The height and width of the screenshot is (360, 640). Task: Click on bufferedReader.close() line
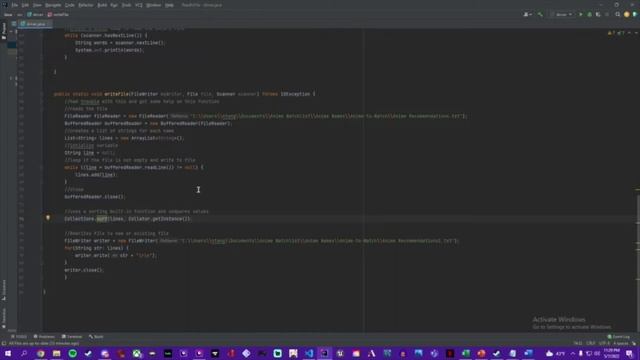click(x=95, y=197)
